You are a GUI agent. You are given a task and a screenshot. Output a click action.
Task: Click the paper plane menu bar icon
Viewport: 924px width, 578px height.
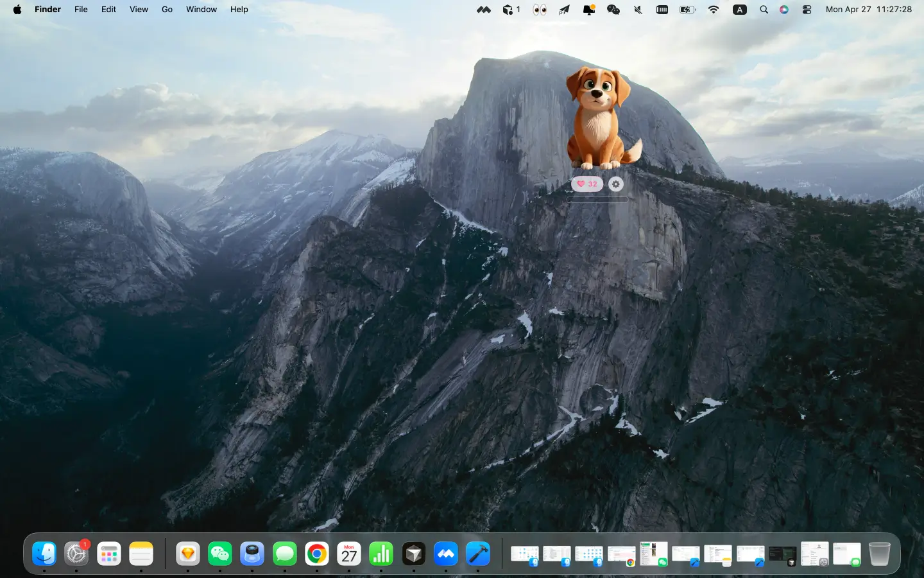pos(564,10)
